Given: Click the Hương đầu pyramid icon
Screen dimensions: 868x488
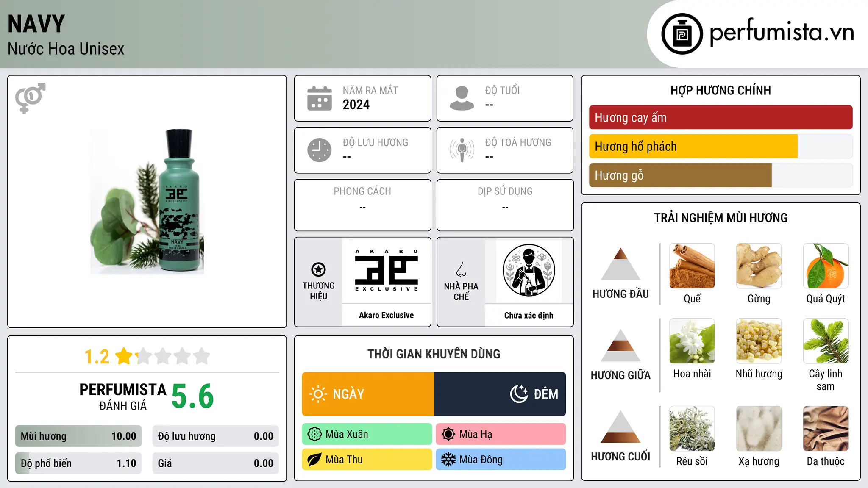Looking at the screenshot, I should [620, 264].
